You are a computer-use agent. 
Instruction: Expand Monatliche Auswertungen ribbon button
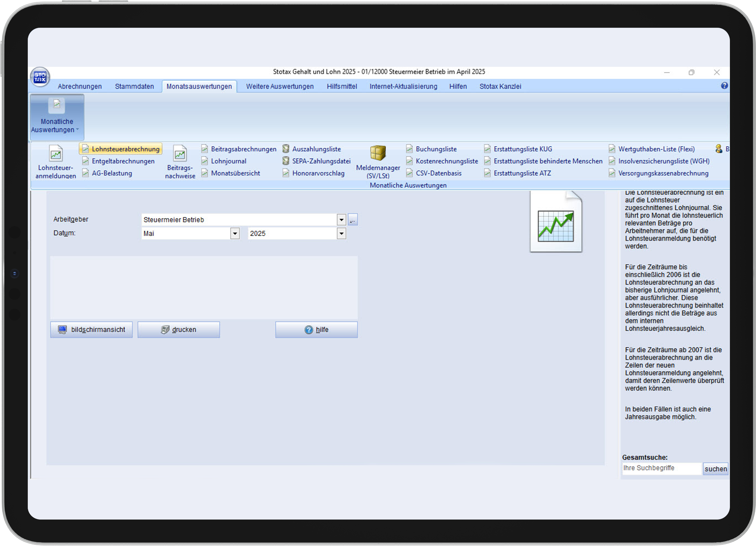57,117
